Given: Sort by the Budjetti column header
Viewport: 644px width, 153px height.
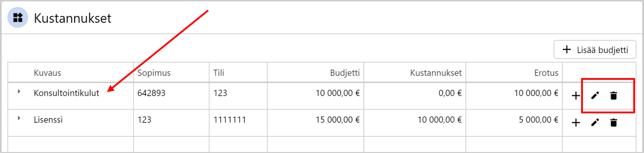Looking at the screenshot, I should [345, 73].
